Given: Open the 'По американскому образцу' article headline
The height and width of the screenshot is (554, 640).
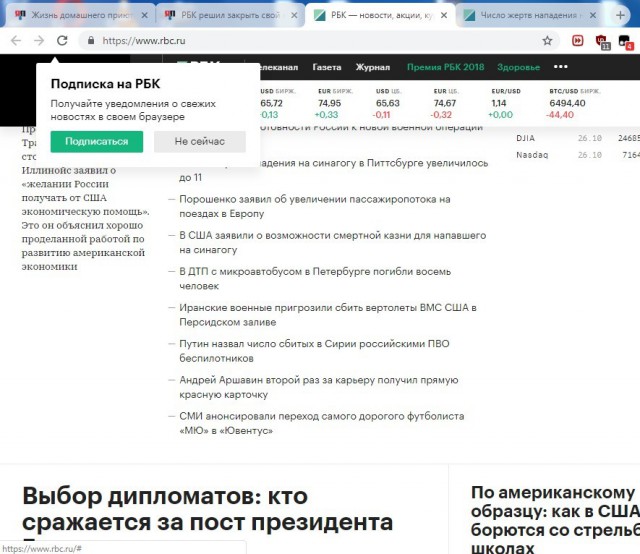Looking at the screenshot, I should (555, 519).
